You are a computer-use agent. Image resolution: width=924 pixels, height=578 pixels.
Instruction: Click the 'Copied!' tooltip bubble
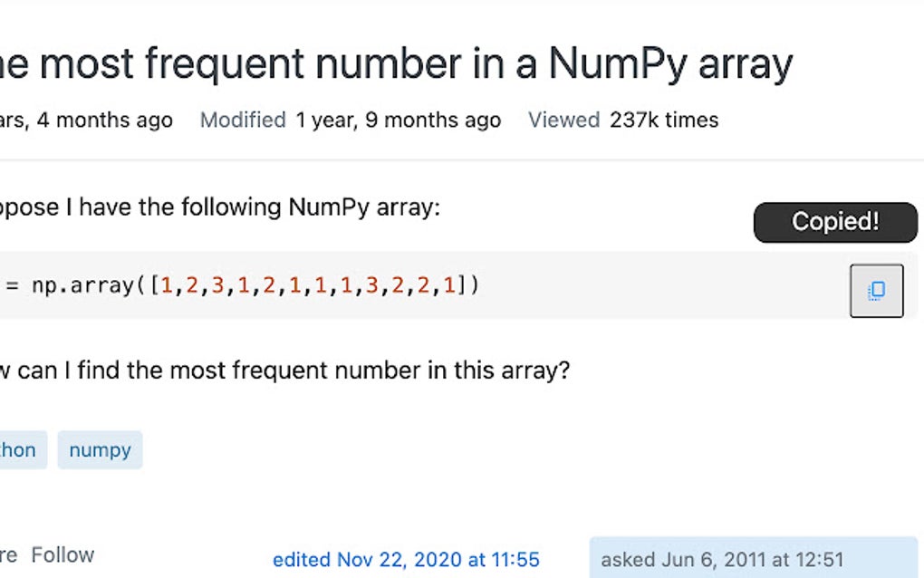(835, 222)
